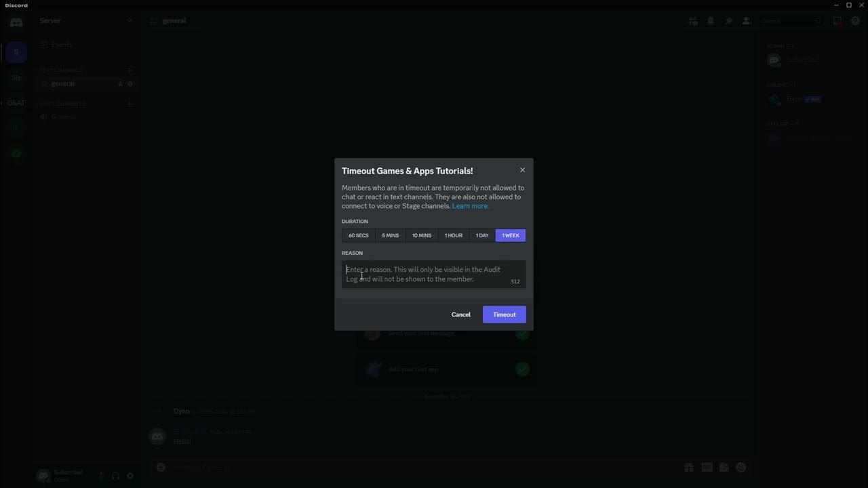Create an invite for the general channel
This screenshot has height=488, width=868.
(x=120, y=83)
